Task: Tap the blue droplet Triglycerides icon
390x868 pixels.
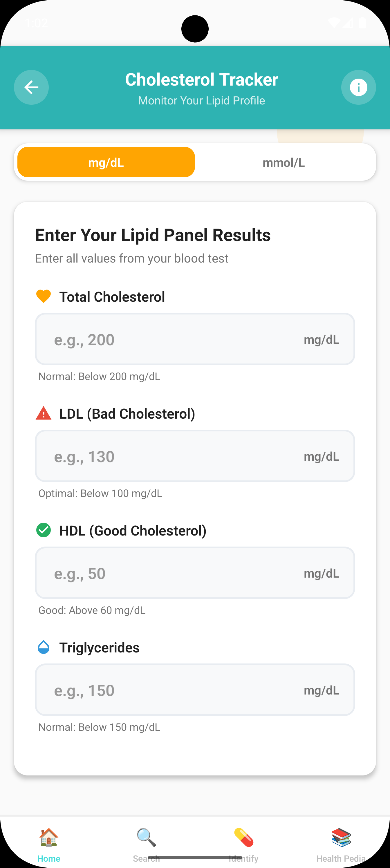Action: click(44, 647)
